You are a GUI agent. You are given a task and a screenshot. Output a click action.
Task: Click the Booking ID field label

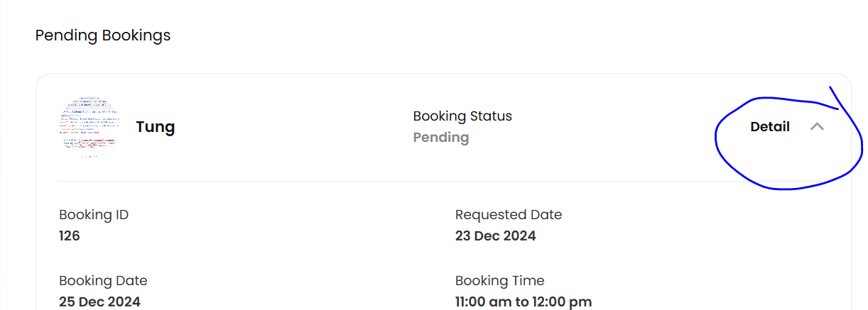(x=94, y=214)
